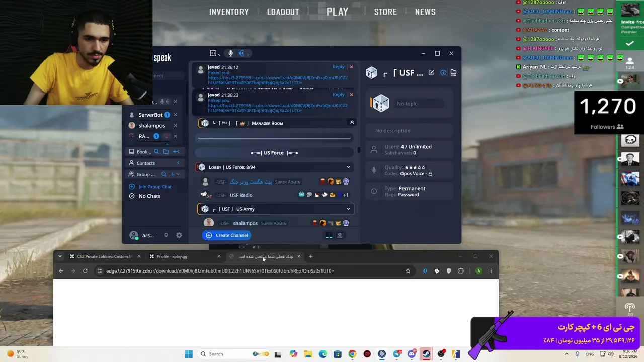Switch to the Profile - xplay.gg tab
This screenshot has height=362, width=644.
(184, 257)
